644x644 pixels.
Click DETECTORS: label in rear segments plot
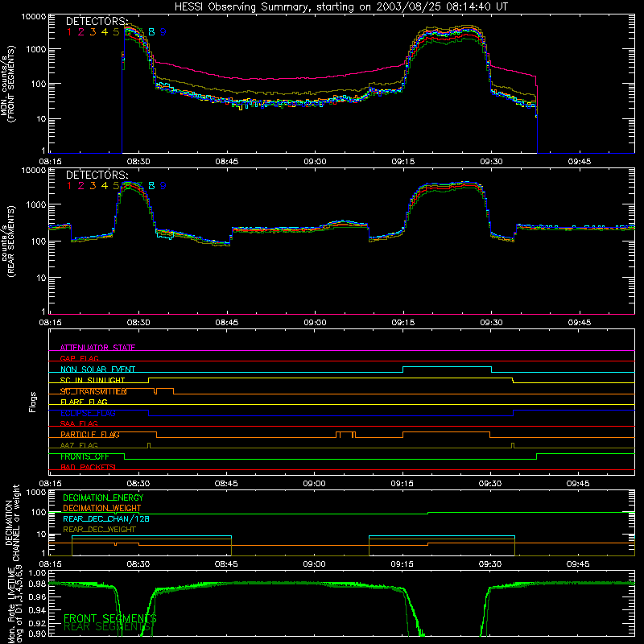point(97,175)
